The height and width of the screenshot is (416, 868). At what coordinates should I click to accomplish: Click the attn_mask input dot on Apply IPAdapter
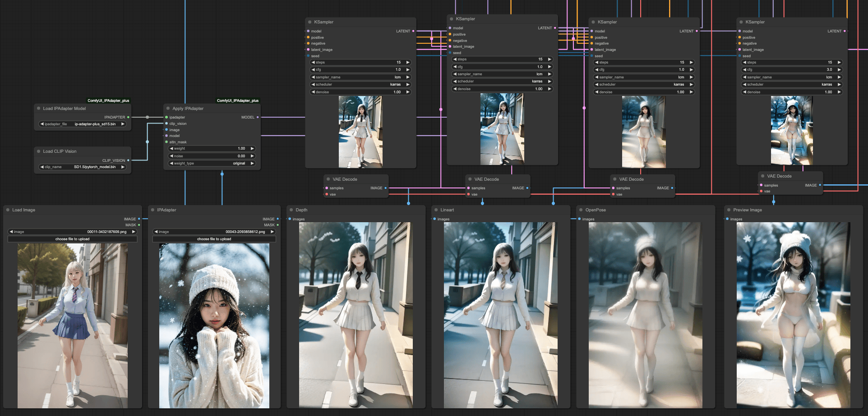pyautogui.click(x=166, y=142)
